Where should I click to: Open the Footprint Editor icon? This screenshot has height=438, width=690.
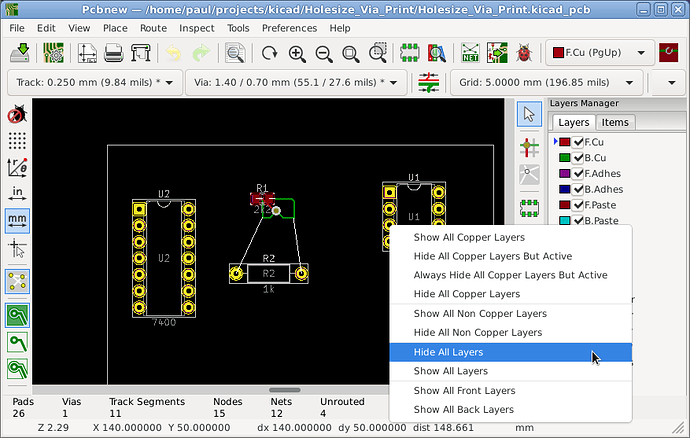point(410,53)
